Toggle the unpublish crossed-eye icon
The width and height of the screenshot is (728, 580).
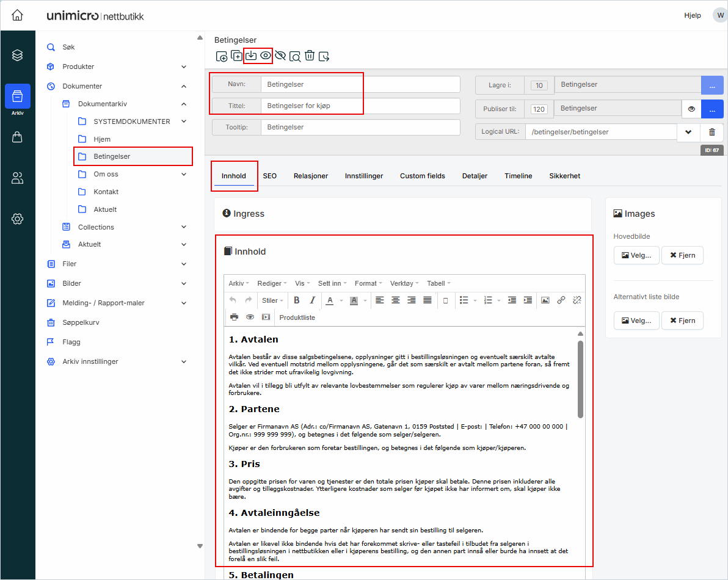coord(280,56)
